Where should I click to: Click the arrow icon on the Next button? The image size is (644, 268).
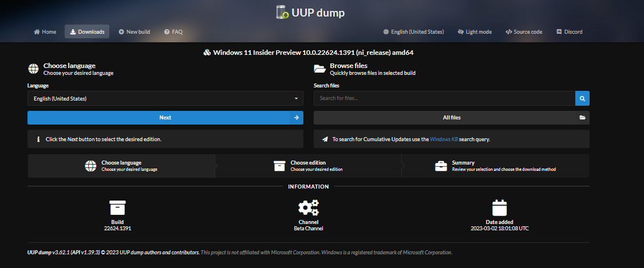(296, 118)
